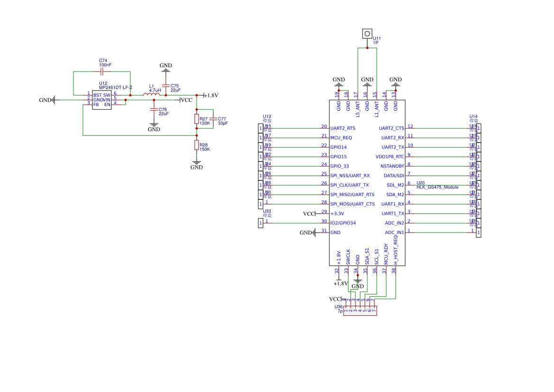This screenshot has width=554, height=392.
Task: Click the GND symbol below C76
Action: click(x=154, y=127)
